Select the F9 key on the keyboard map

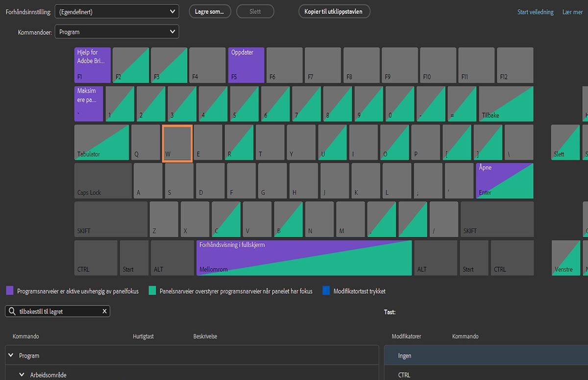tap(400, 65)
